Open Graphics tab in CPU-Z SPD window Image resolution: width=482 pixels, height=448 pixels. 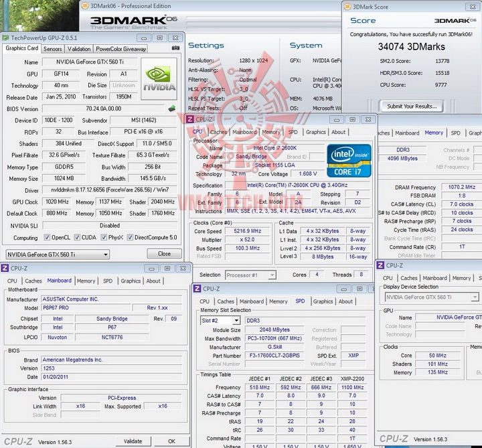(323, 301)
